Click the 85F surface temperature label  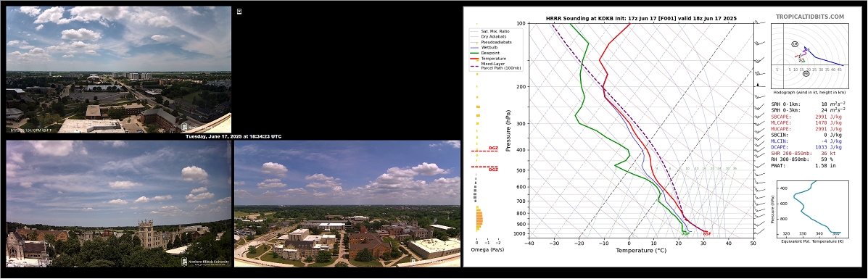(707, 233)
